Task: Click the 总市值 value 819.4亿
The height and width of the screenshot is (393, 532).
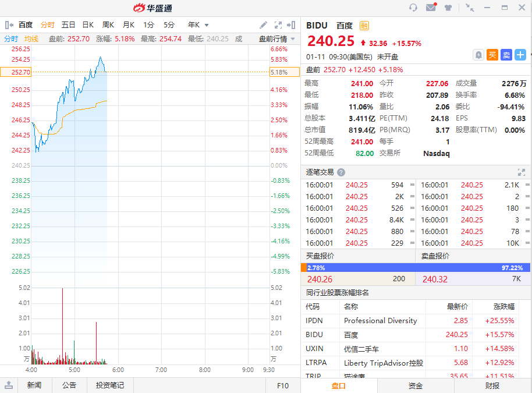Action: coord(361,130)
